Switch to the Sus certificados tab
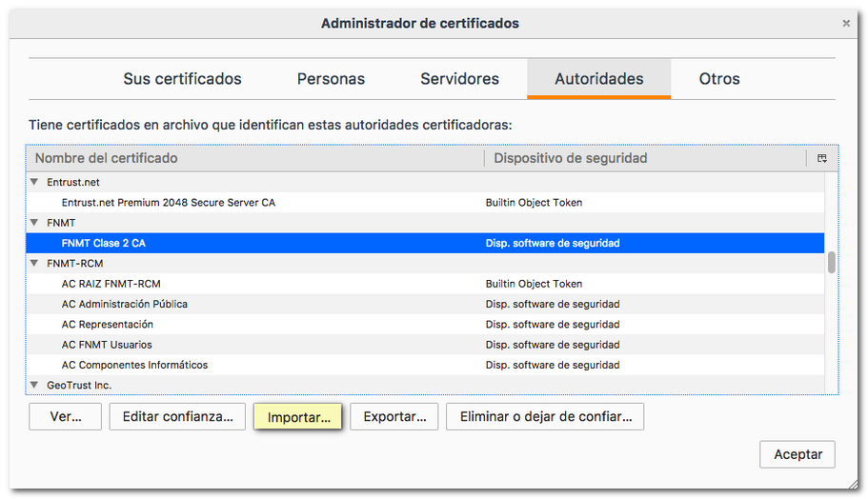868x499 pixels. pos(182,79)
